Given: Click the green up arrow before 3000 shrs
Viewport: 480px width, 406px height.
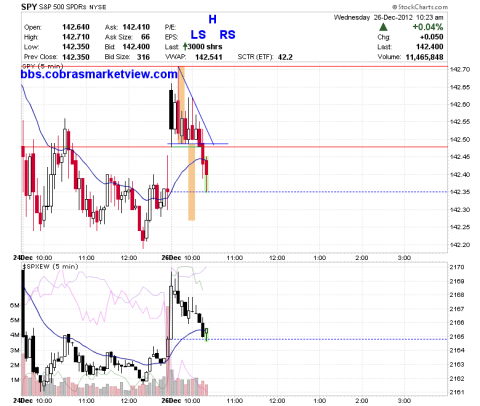Looking at the screenshot, I should click(185, 47).
